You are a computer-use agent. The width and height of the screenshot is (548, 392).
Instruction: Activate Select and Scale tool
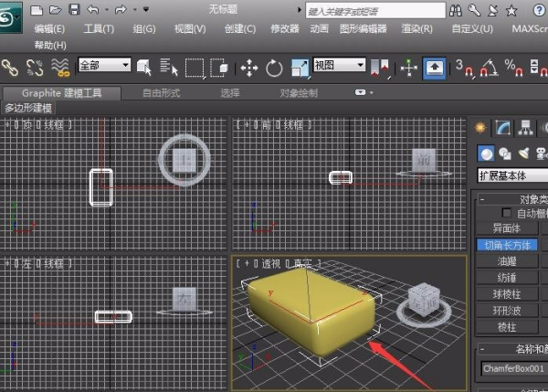click(300, 68)
